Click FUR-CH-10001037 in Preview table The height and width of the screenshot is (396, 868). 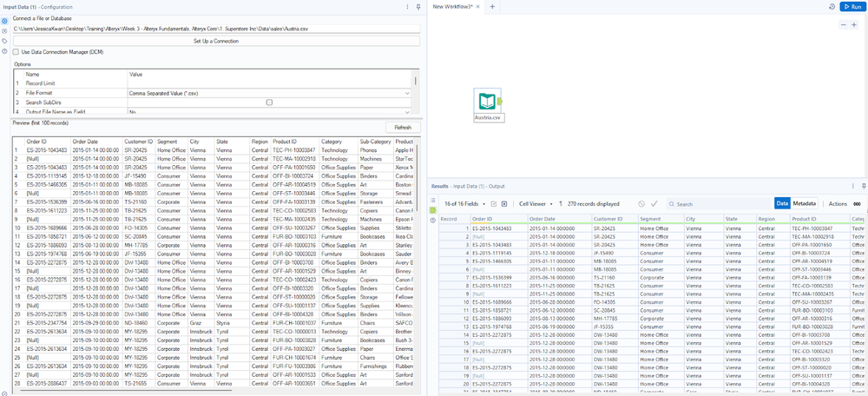click(294, 322)
